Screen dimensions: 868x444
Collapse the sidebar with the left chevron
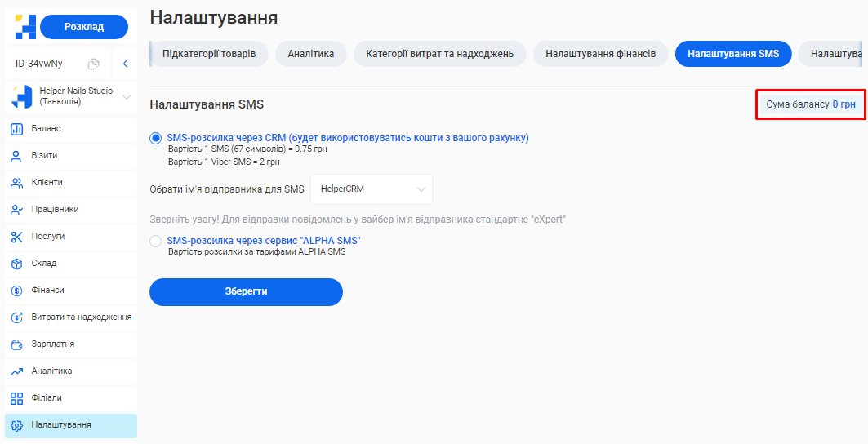pos(125,64)
